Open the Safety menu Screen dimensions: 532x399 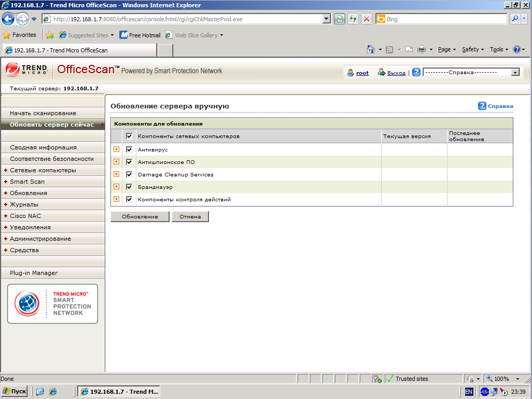[x=472, y=50]
